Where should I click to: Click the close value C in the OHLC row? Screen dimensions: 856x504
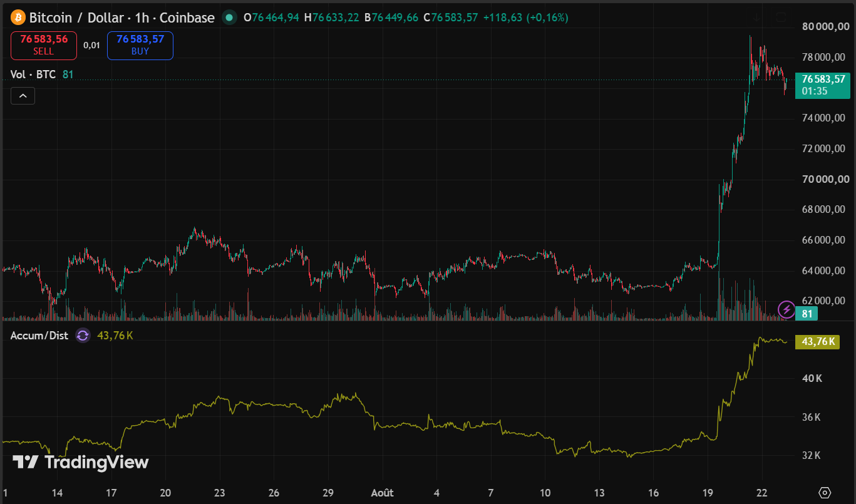[450, 18]
